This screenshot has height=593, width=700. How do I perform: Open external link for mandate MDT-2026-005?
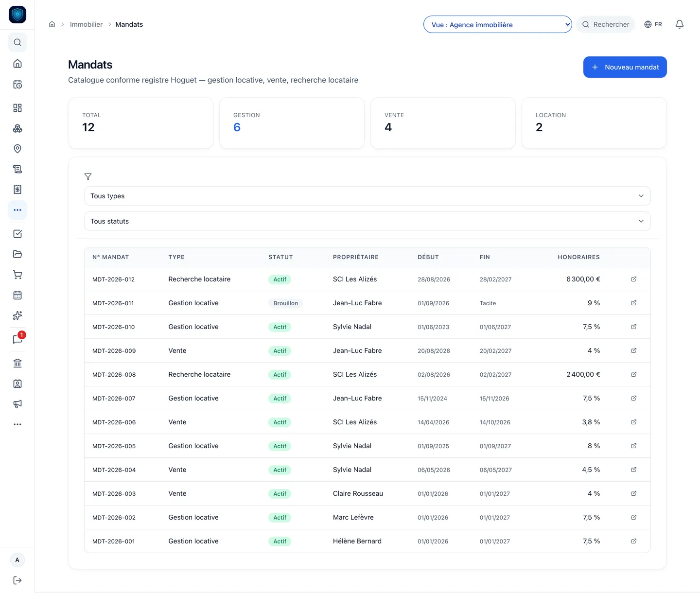coord(634,446)
